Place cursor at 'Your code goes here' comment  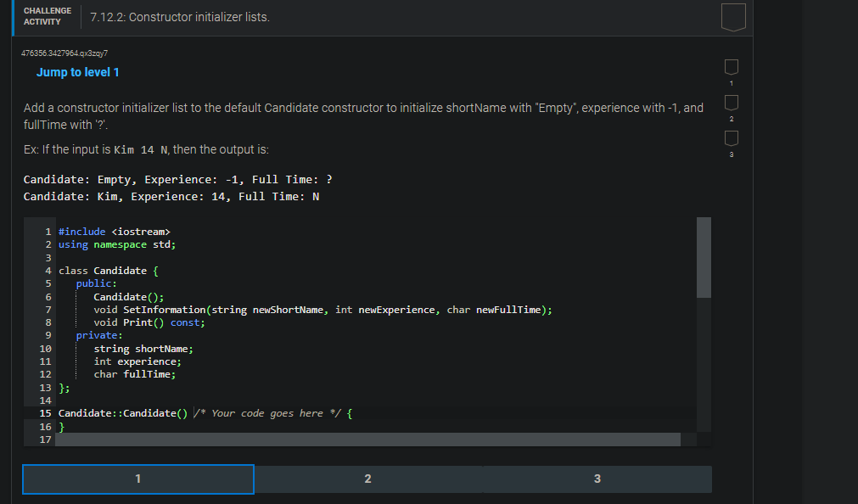click(x=267, y=413)
